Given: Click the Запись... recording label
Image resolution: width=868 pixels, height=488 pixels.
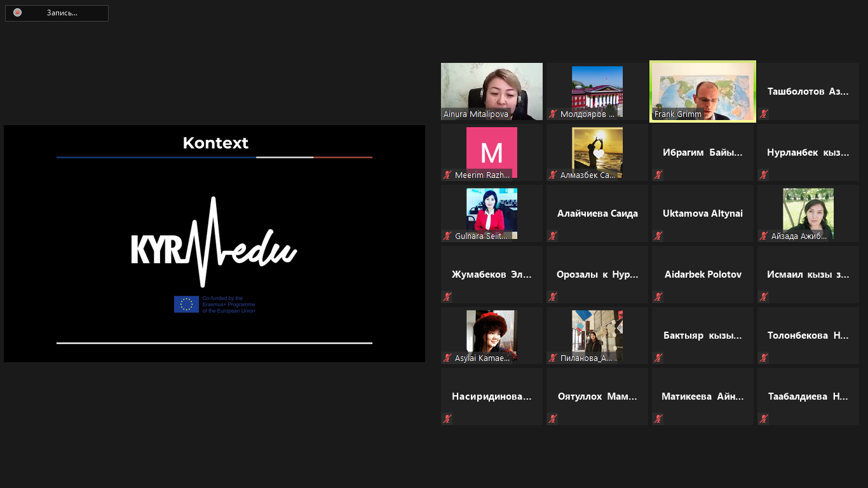Looking at the screenshot, I should pyautogui.click(x=62, y=13).
